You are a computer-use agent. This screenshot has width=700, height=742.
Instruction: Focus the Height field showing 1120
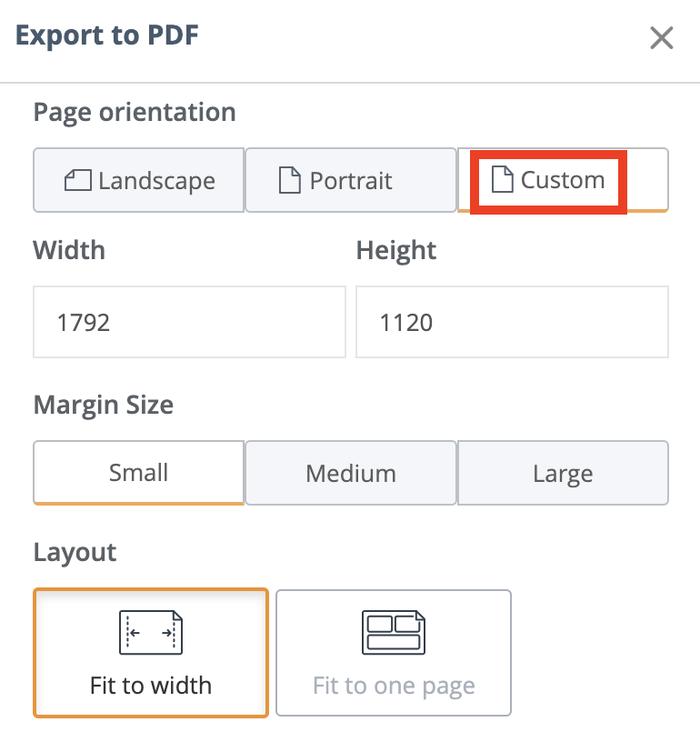pos(512,322)
